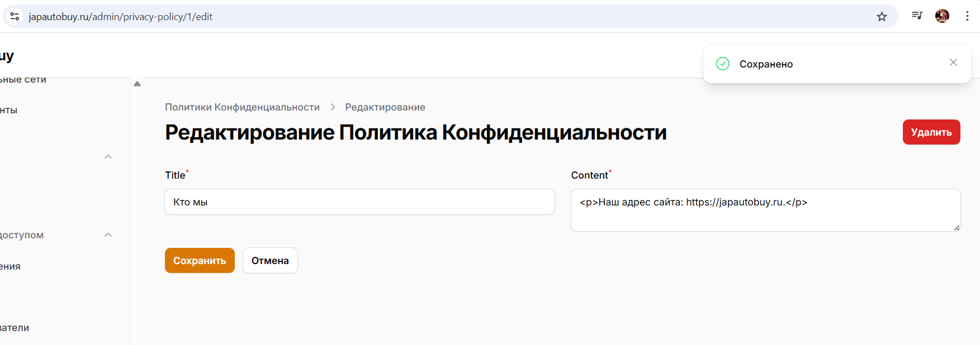Click the orange Сохранить button
980x345 pixels.
coord(200,261)
